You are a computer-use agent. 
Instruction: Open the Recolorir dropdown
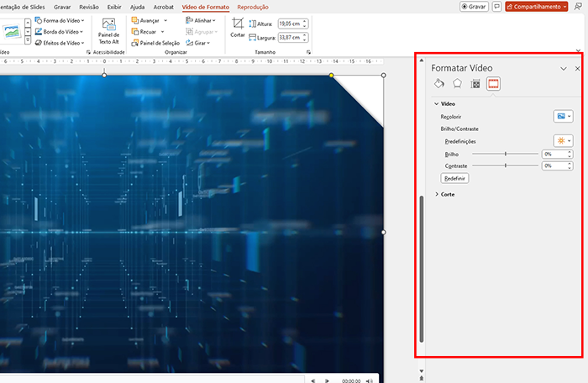pyautogui.click(x=563, y=116)
